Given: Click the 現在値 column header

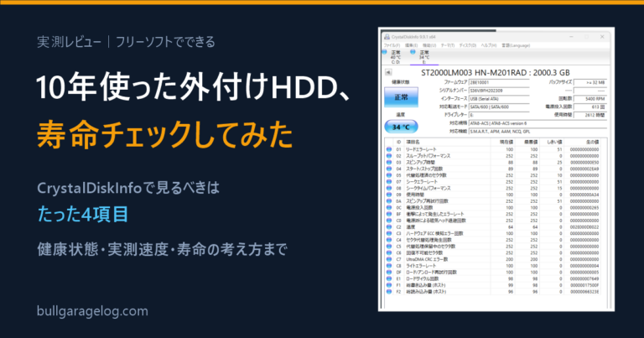Looking at the screenshot, I should pos(503,142).
